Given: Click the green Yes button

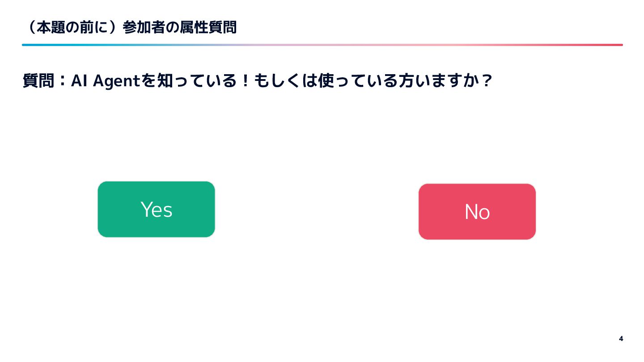Looking at the screenshot, I should [x=156, y=209].
